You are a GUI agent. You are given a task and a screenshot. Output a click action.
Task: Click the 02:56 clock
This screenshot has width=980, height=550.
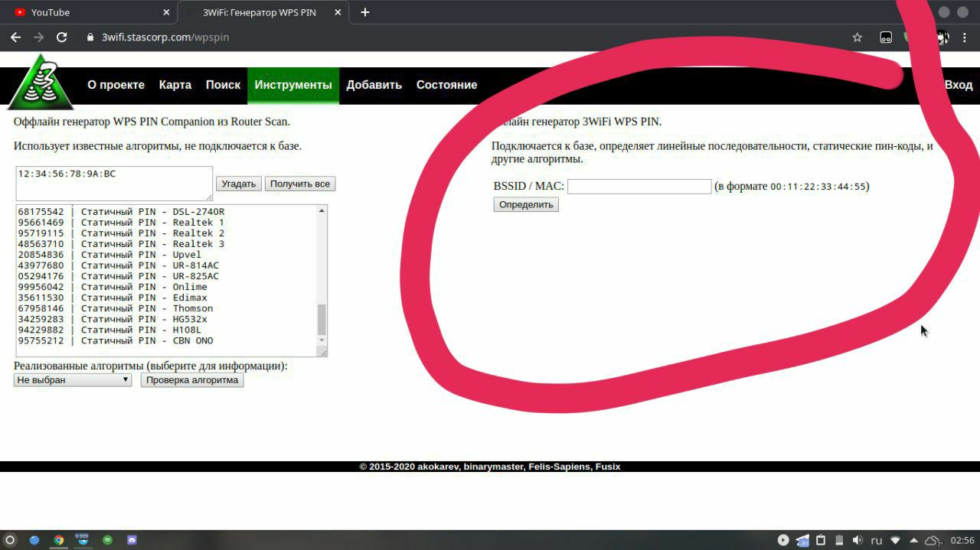pyautogui.click(x=962, y=540)
